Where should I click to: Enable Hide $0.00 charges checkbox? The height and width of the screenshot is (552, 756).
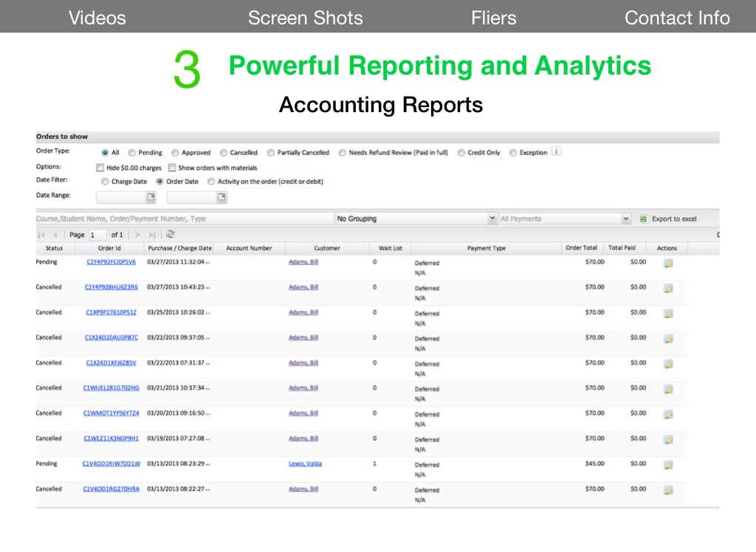(100, 168)
